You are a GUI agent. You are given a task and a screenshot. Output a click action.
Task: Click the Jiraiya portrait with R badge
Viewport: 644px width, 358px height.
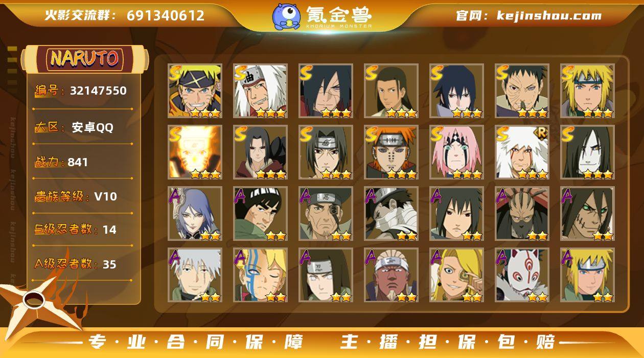(x=522, y=152)
